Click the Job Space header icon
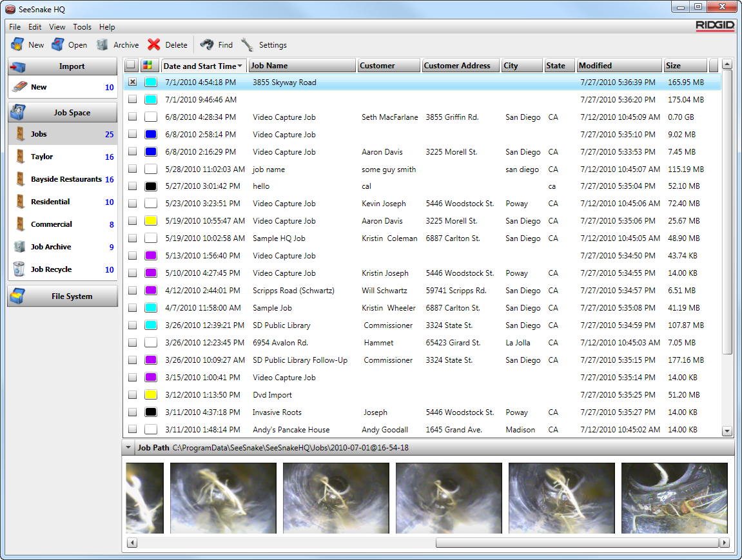Viewport: 742px width, 560px height. click(19, 113)
